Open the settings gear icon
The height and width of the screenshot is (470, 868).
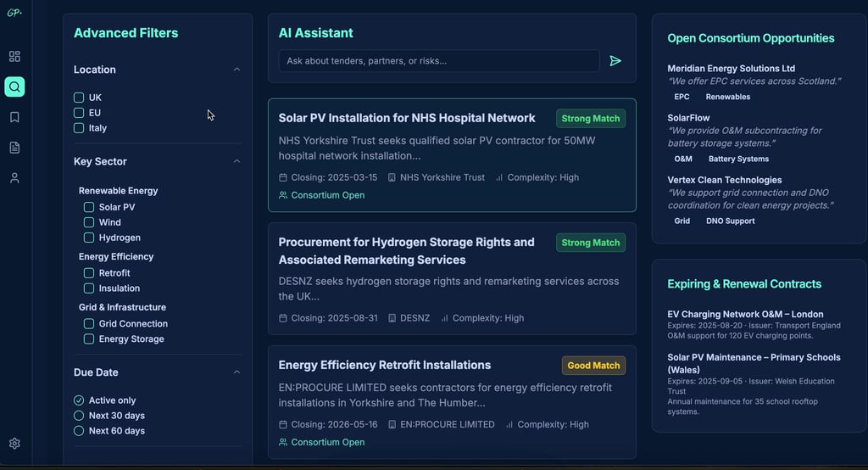[x=14, y=444]
